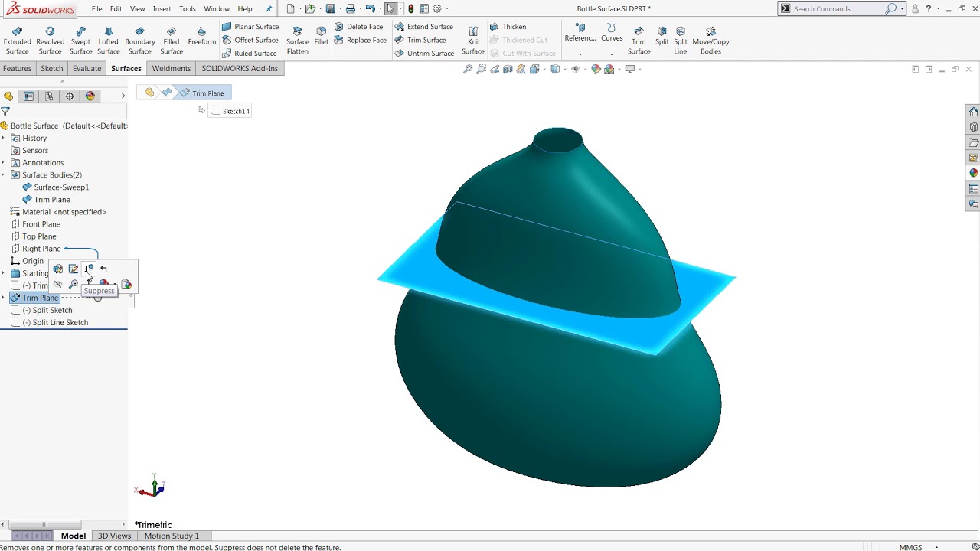Click the Thicken command
This screenshot has height=551, width=980.
[508, 27]
